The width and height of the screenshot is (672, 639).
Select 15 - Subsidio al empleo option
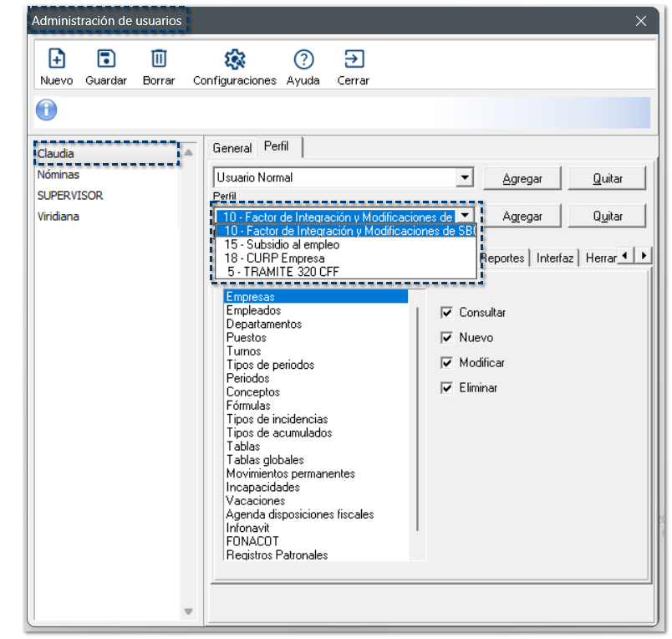coord(282,245)
